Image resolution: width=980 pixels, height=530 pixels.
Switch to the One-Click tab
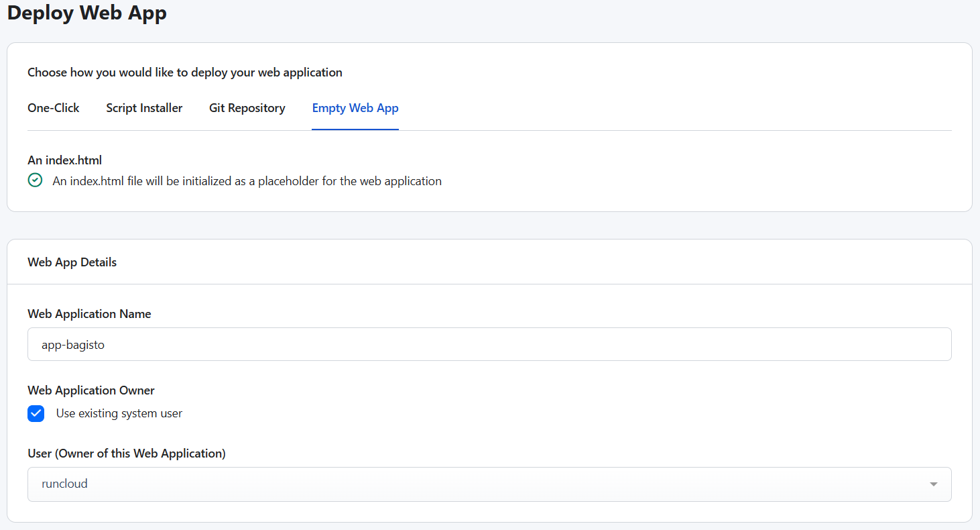pyautogui.click(x=54, y=108)
